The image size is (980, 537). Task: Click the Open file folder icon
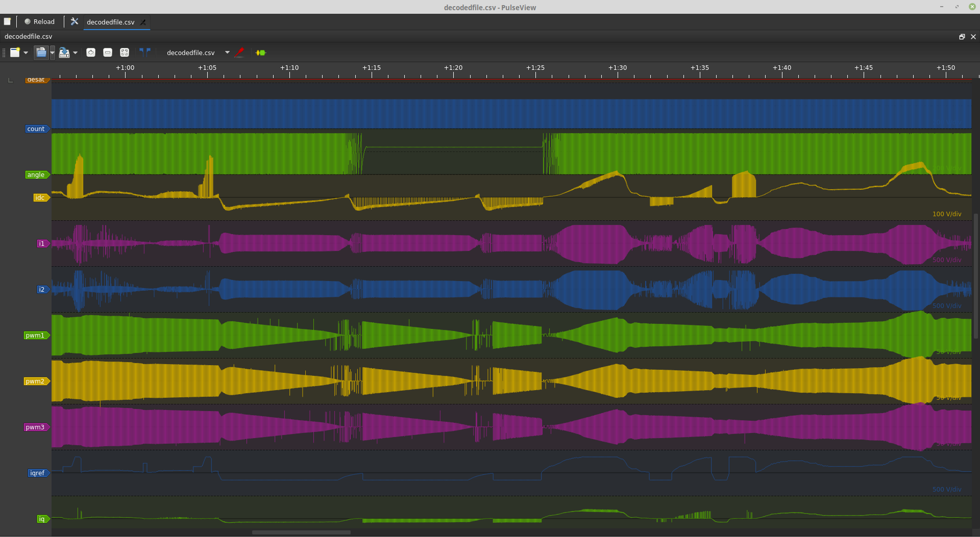coord(41,53)
